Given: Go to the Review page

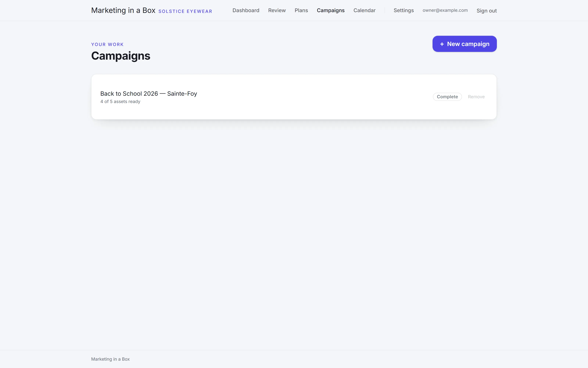Looking at the screenshot, I should click(277, 10).
